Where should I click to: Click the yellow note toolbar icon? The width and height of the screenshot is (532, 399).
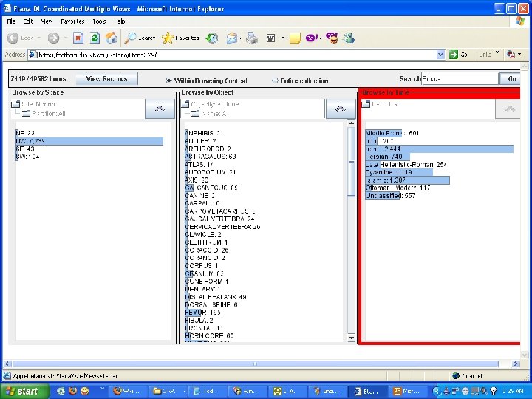click(295, 38)
